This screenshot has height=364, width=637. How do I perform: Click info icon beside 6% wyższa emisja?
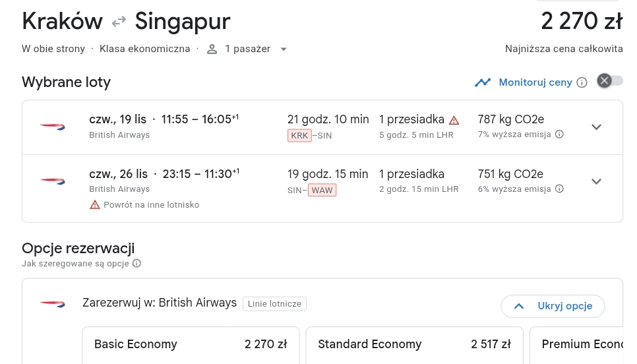(559, 189)
